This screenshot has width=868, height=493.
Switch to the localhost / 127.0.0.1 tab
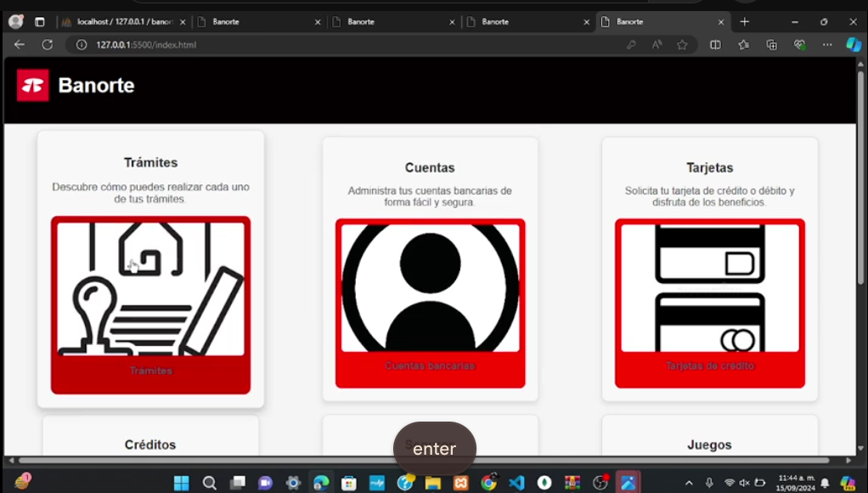(x=124, y=21)
